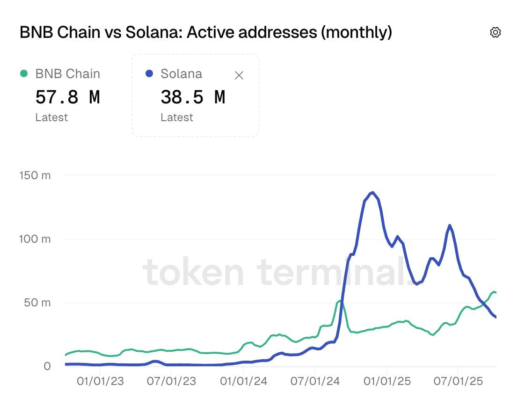Select the 38.5 M Solana value
532x406 pixels.
click(x=193, y=97)
